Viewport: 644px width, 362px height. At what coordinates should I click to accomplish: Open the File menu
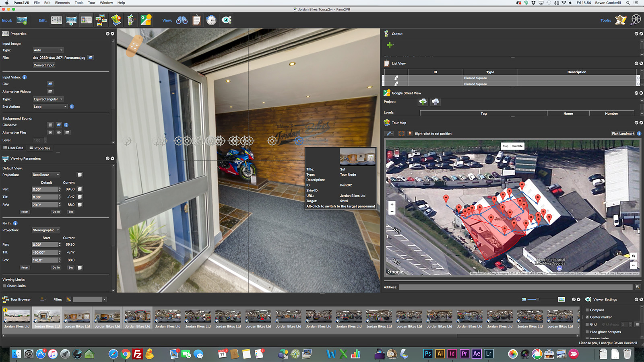[x=37, y=3]
